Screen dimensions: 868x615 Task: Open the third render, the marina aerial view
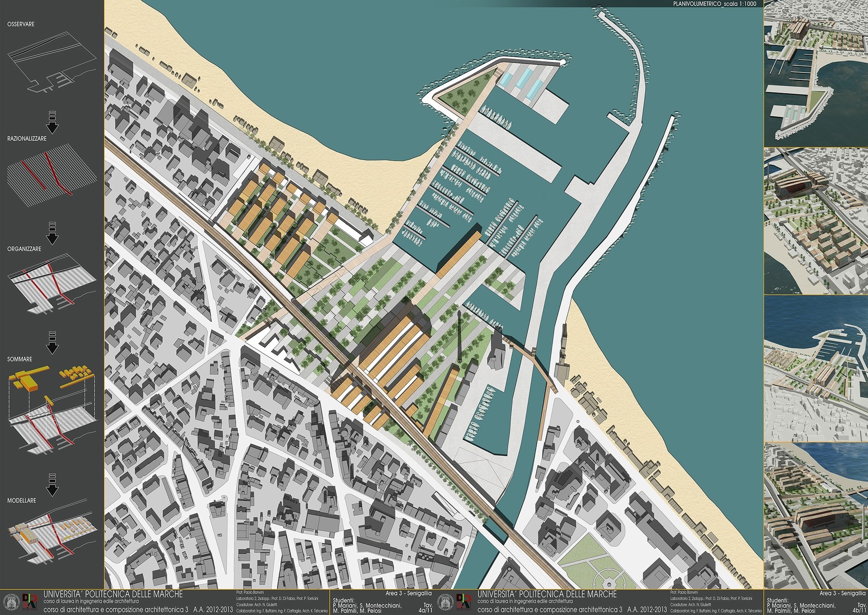[x=815, y=368]
